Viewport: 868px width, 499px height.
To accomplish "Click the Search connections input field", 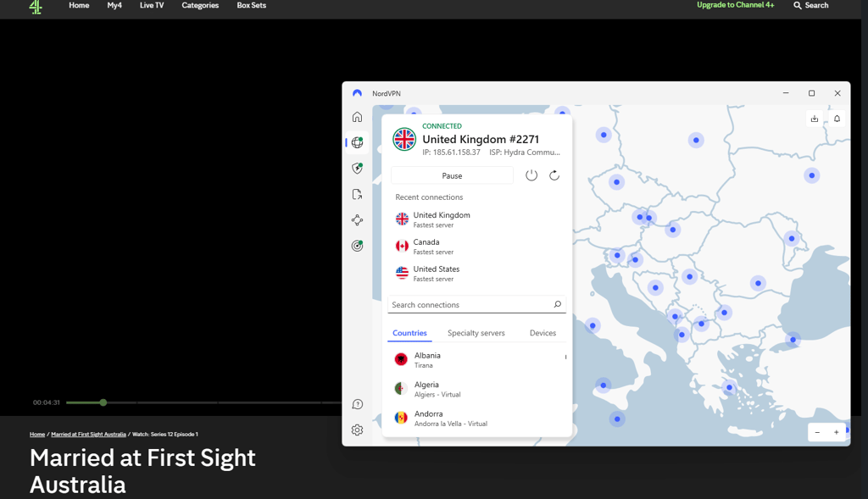I will [476, 305].
